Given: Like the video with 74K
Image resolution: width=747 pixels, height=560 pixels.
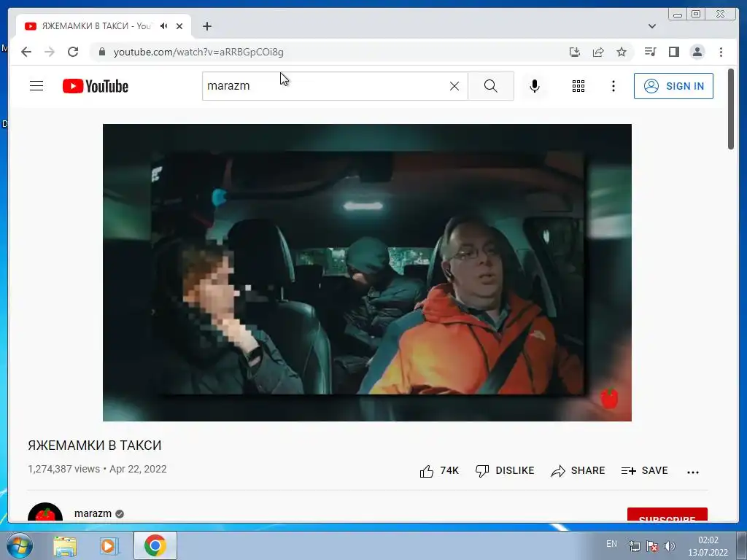Looking at the screenshot, I should [439, 471].
